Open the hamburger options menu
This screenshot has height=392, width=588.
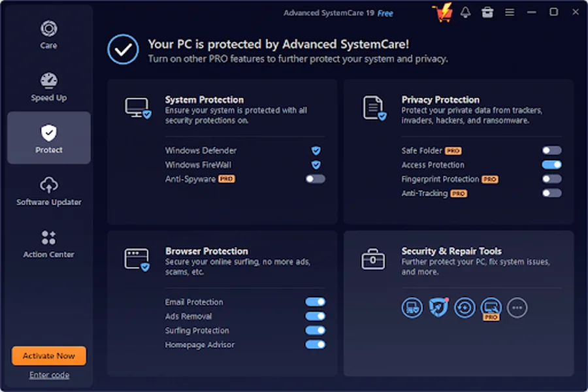(509, 12)
